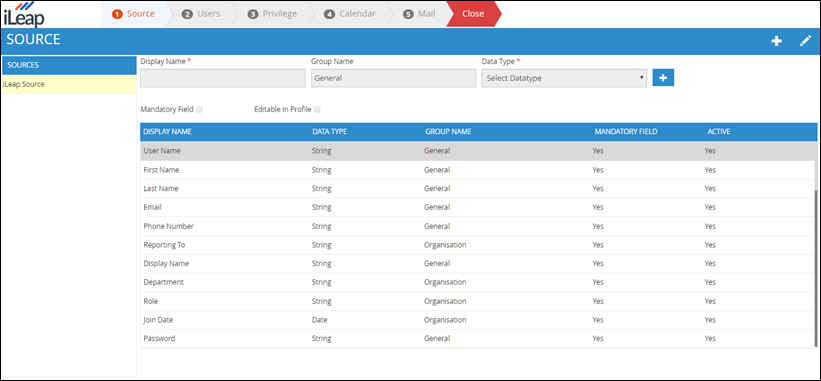Select the First Name row
The image size is (821, 381).
tap(479, 170)
